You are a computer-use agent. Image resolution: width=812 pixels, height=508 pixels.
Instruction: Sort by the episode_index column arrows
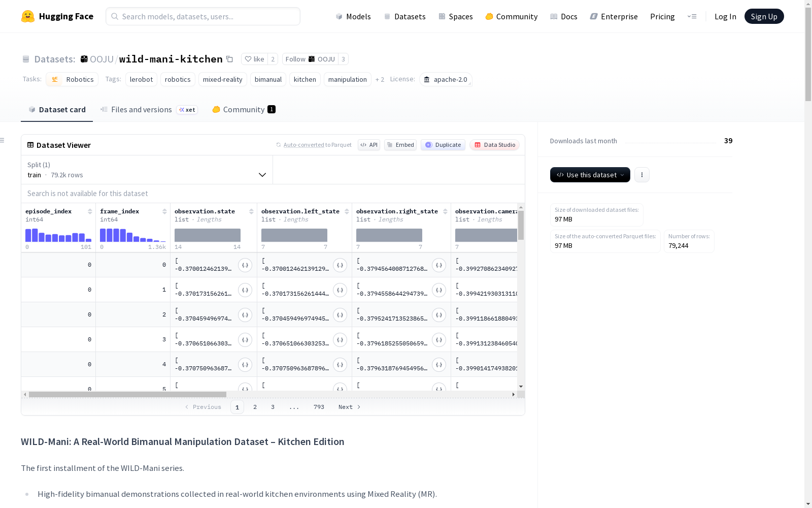[90, 211]
